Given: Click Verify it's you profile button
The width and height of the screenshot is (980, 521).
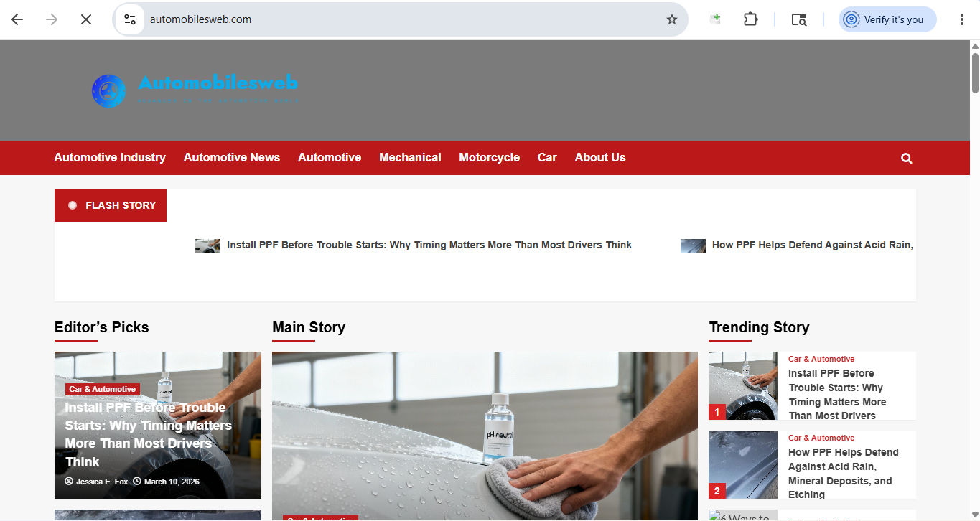Looking at the screenshot, I should coord(887,19).
